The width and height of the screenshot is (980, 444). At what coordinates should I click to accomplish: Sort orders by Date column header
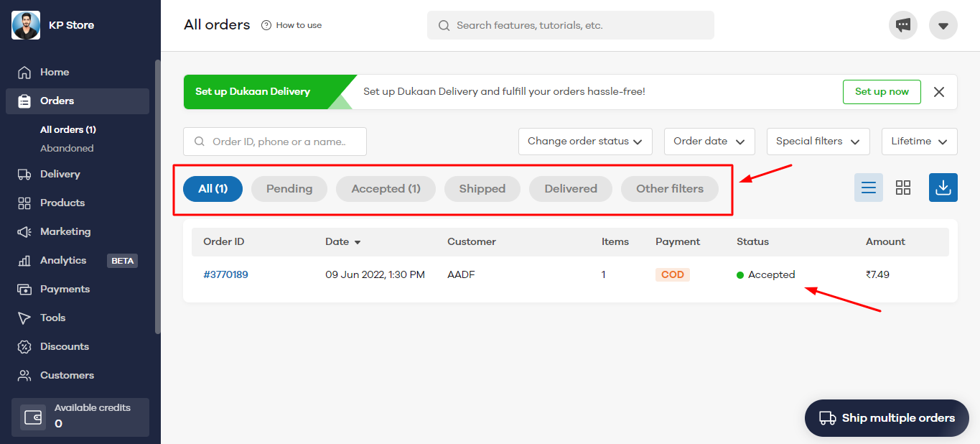[x=342, y=242]
